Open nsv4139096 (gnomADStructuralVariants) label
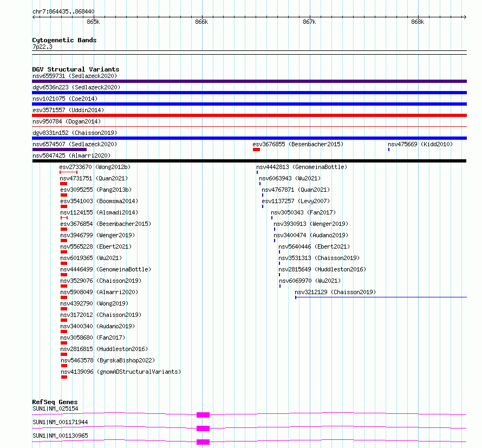 tap(121, 372)
